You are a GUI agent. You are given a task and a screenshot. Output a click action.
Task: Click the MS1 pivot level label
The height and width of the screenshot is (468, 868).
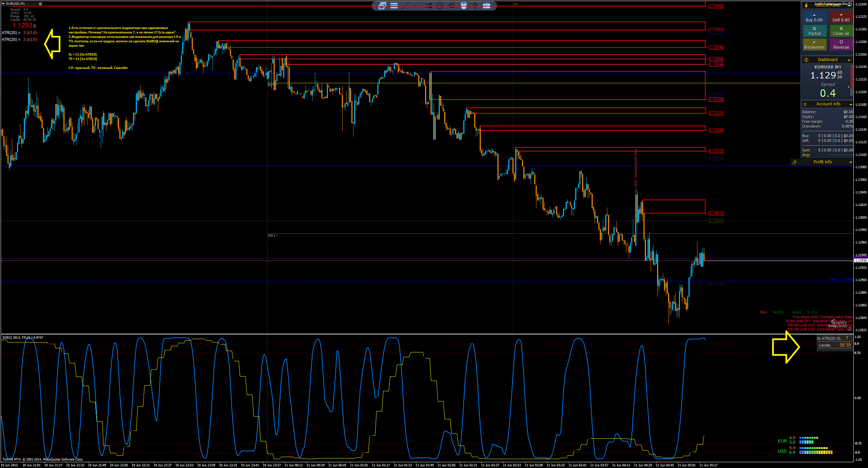[x=273, y=236]
